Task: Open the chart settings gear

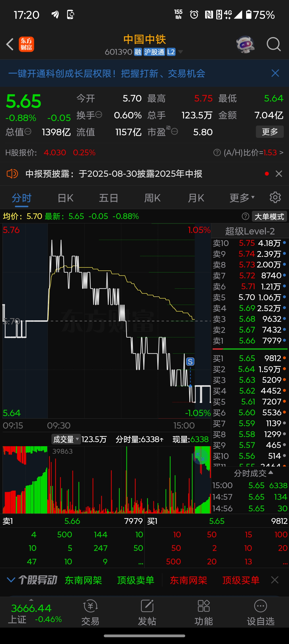Action: click(275, 198)
